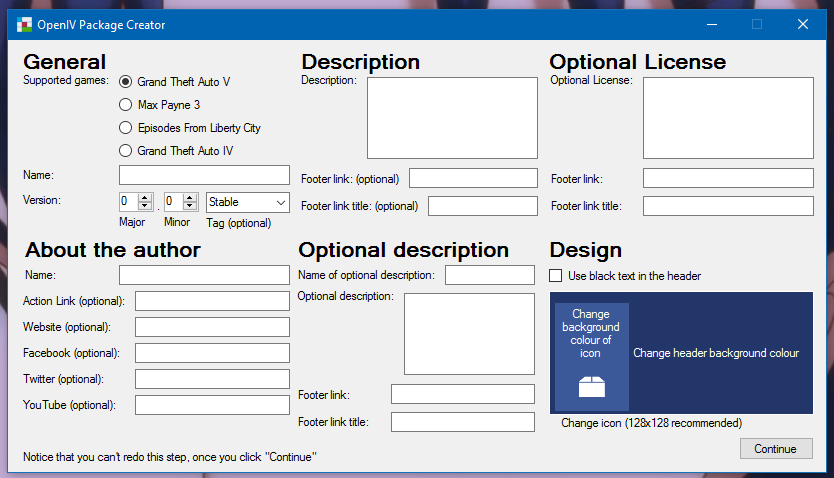Focus the package Name field in General
The width and height of the screenshot is (834, 478).
click(204, 176)
